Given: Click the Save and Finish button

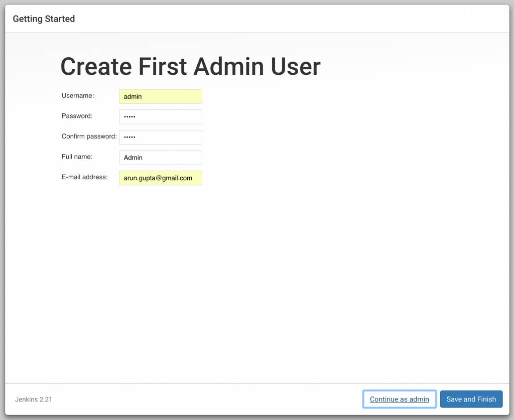Looking at the screenshot, I should tap(471, 399).
